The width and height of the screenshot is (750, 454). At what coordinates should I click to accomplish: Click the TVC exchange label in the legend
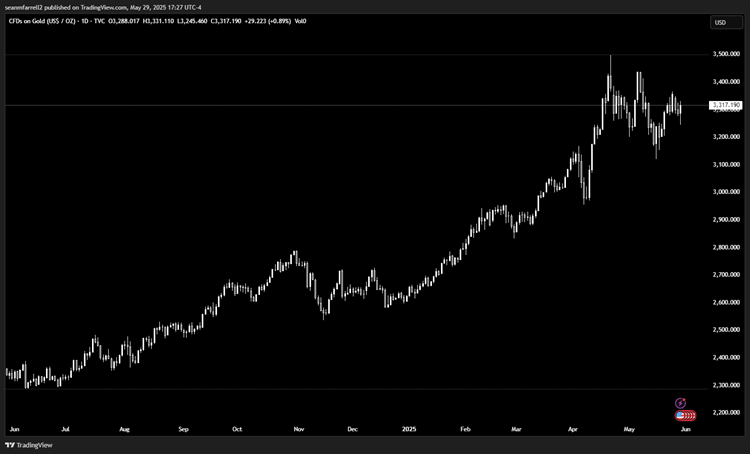coord(99,21)
